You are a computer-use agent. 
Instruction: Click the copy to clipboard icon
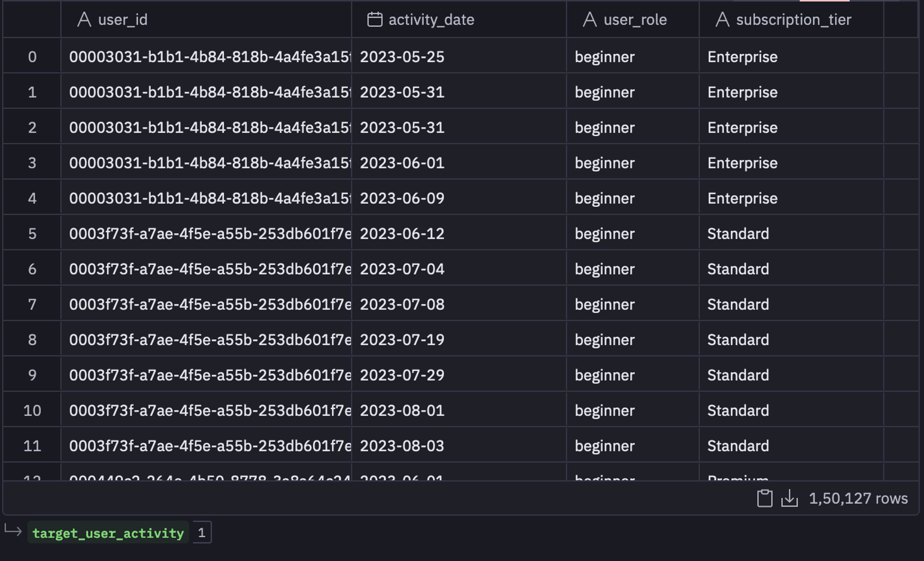pyautogui.click(x=765, y=498)
